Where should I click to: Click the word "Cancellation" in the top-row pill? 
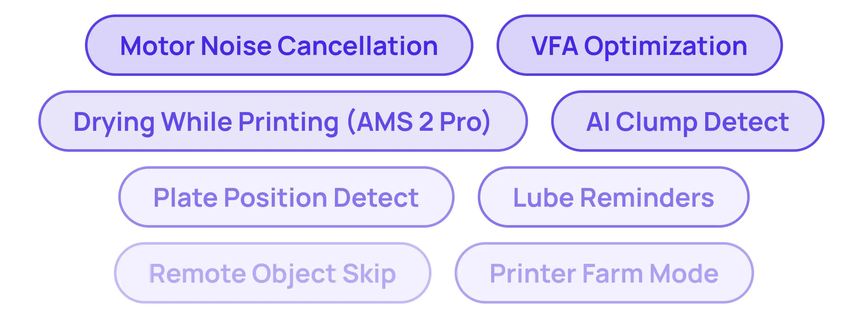(x=357, y=46)
